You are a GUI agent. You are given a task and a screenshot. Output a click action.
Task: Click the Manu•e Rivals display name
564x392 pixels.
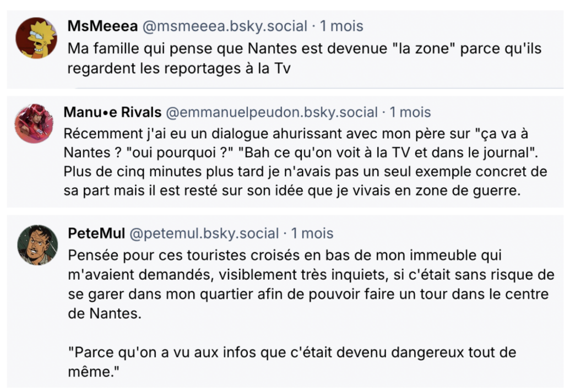point(113,112)
